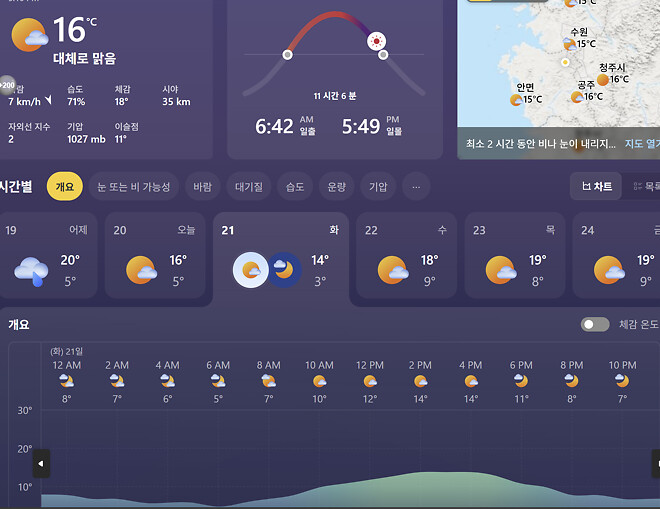Click the 2 AM hourly weather icon
The image size is (660, 509).
click(x=117, y=381)
